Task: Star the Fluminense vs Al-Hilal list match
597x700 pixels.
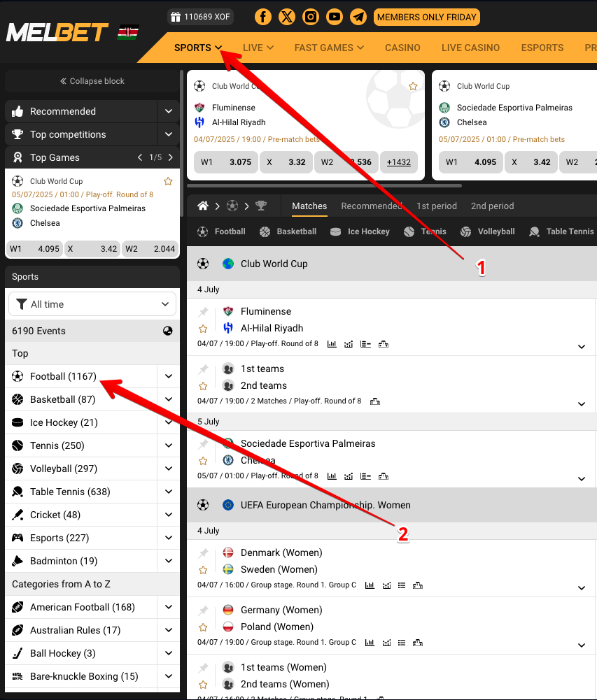Action: pos(203,329)
